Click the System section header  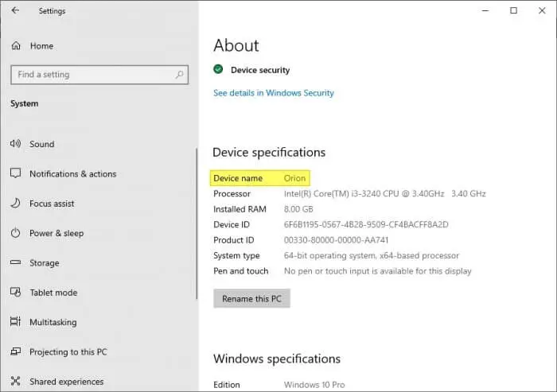click(x=24, y=103)
